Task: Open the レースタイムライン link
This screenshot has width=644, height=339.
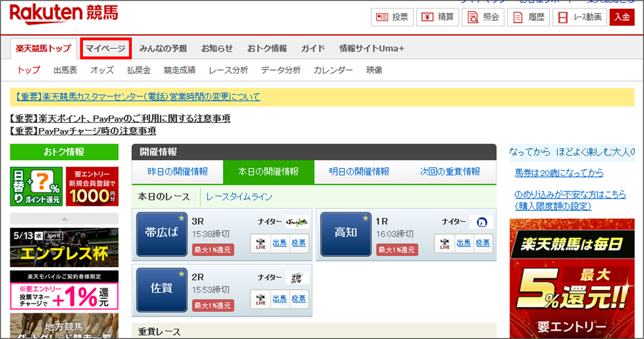Action: [x=239, y=197]
